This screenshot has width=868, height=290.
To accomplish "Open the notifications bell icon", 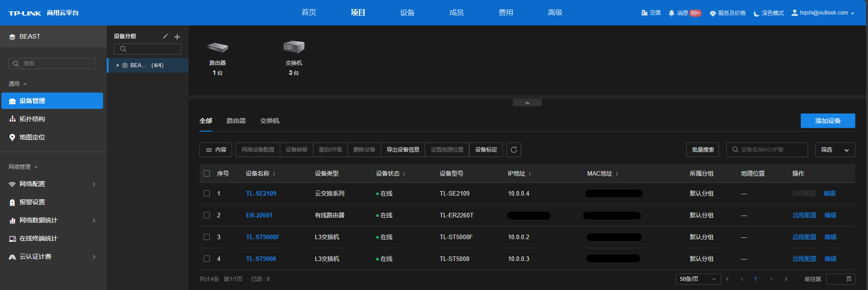I will 671,13.
